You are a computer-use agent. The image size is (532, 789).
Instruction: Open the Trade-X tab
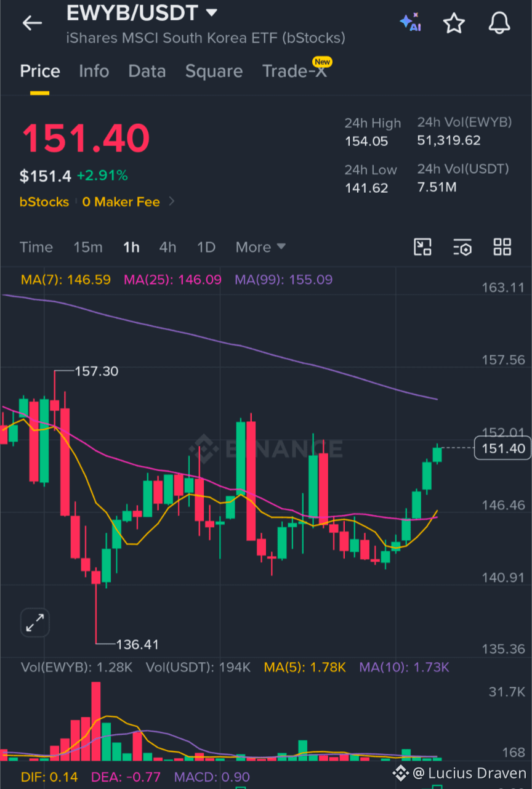(294, 71)
